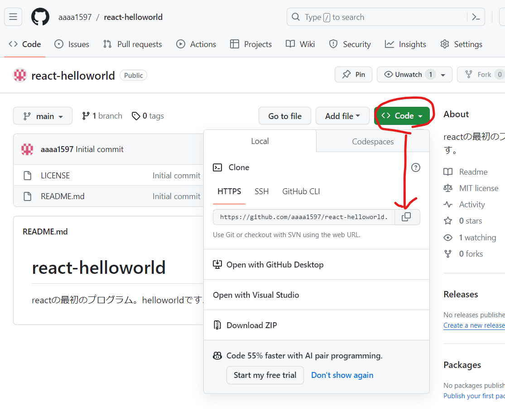The height and width of the screenshot is (420, 505).
Task: Click the Initial commit message link by aaaa1597
Action: 99,149
